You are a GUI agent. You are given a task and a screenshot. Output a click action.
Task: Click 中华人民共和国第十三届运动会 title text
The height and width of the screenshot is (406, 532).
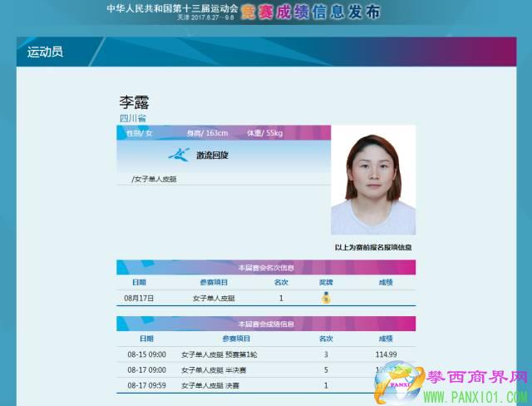(x=172, y=8)
